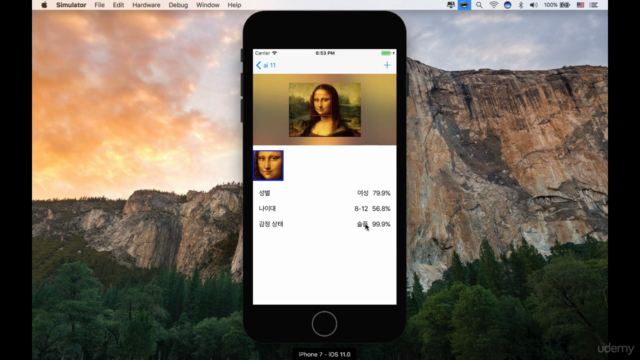
Task: Open the volume control menu
Action: [533, 5]
